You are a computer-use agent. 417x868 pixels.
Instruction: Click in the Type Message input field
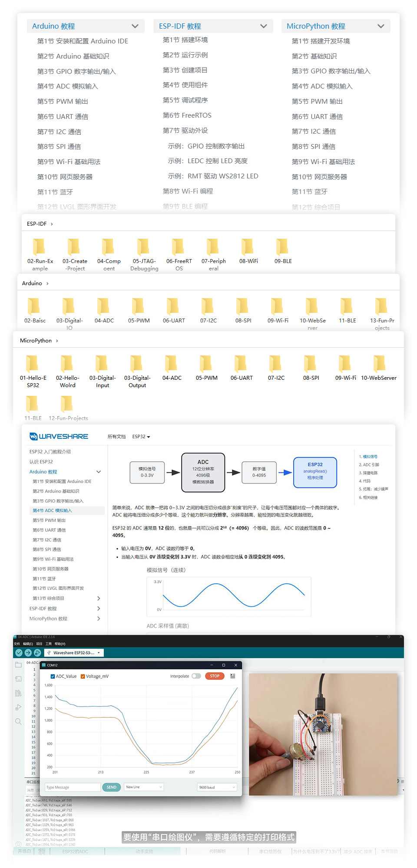click(73, 787)
